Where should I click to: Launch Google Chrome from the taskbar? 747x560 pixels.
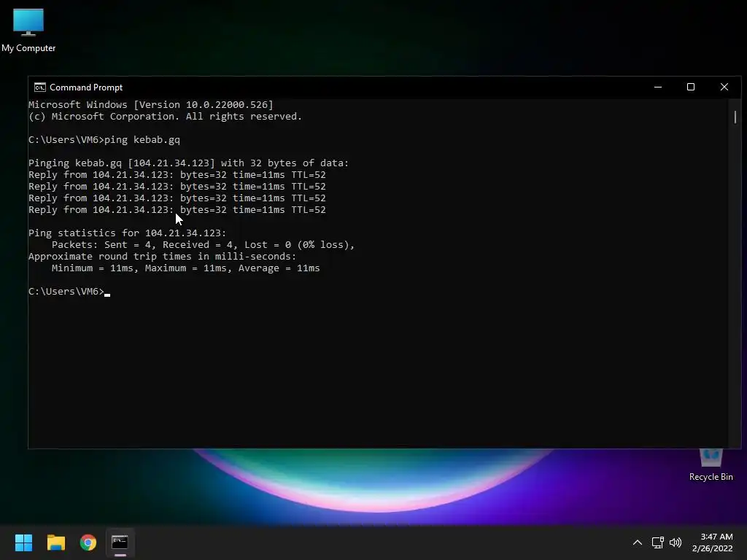pos(88,542)
